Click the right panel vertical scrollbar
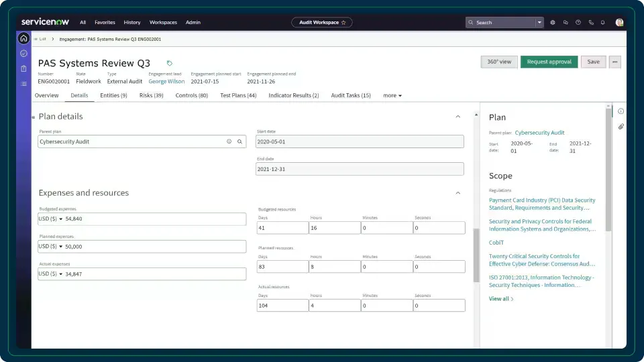 pyautogui.click(x=608, y=169)
